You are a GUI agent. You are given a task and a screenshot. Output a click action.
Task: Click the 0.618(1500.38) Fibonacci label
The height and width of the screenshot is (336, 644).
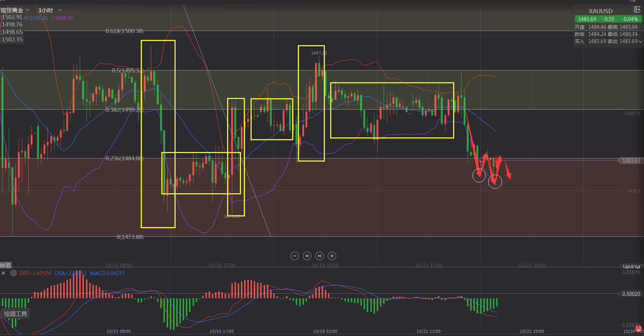(124, 31)
